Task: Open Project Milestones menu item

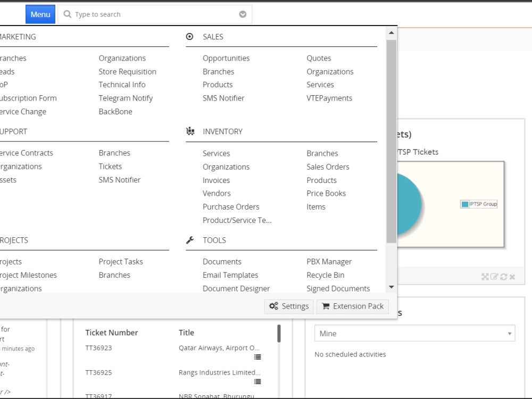Action: (x=28, y=275)
